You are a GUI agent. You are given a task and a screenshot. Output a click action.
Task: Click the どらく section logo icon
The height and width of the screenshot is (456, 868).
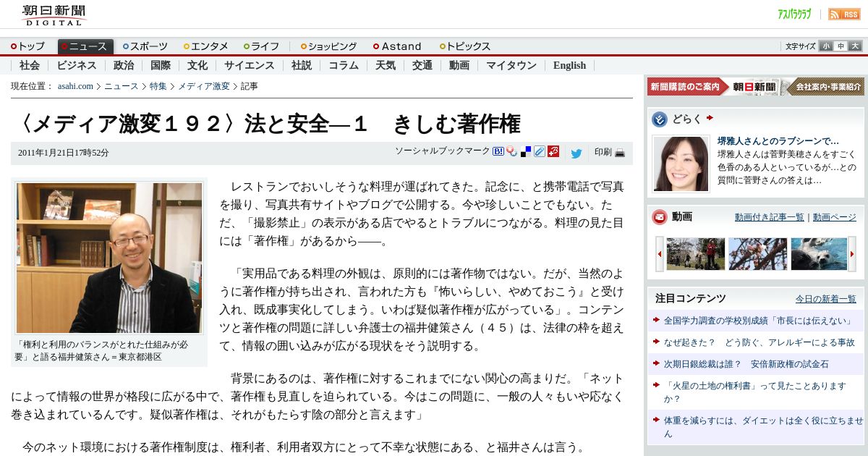point(660,119)
